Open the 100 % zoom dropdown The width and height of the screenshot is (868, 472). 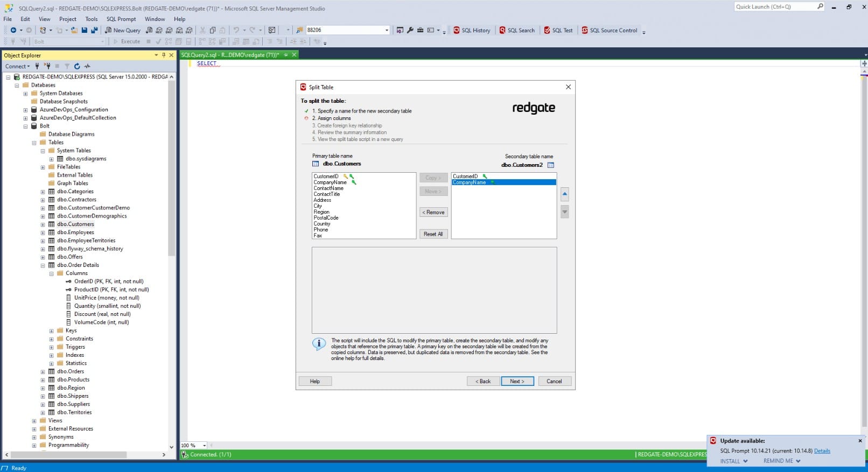204,446
